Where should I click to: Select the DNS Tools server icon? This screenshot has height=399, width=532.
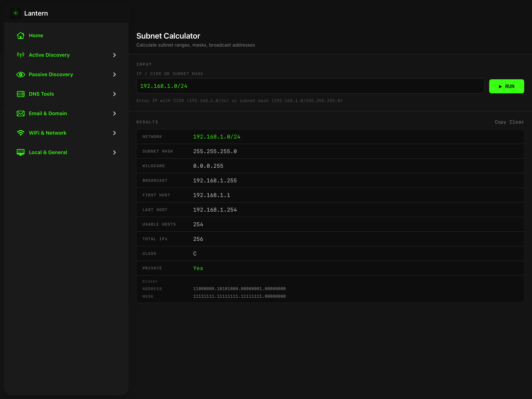(x=20, y=94)
